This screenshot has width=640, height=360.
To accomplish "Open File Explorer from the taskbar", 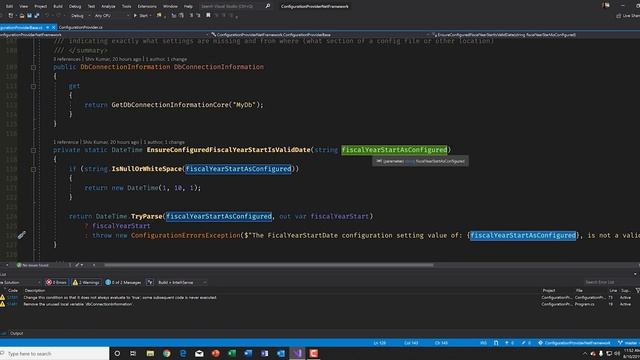I will 150,353.
